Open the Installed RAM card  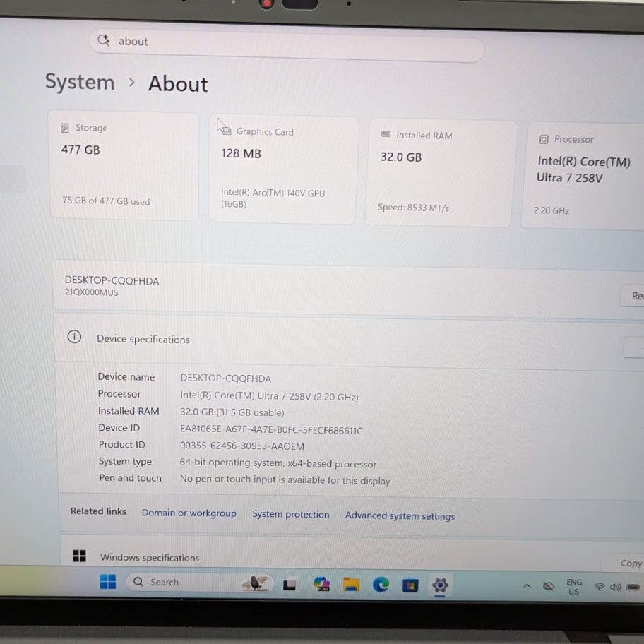(439, 173)
